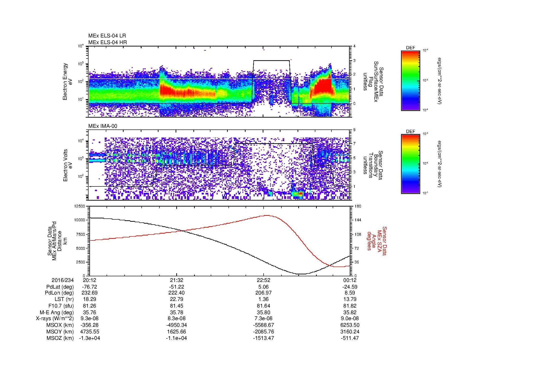Click the top DEF color bar

click(x=410, y=80)
